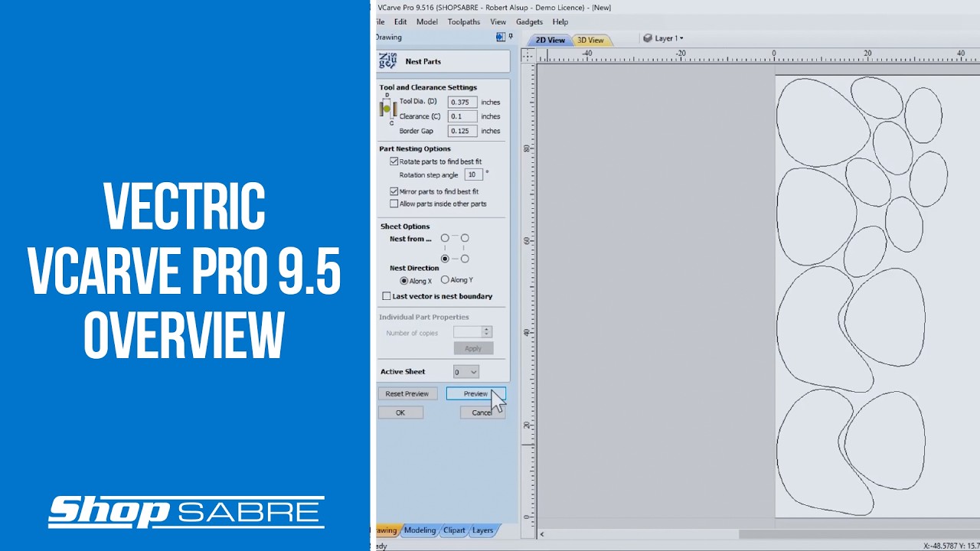Open the Edit menu

point(400,22)
